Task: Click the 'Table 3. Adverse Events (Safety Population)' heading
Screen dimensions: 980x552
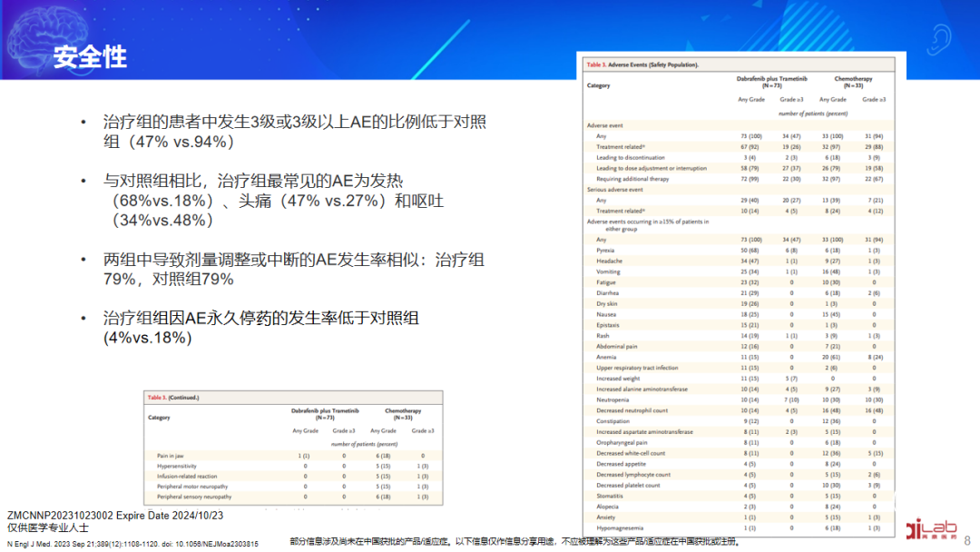Action: coord(642,64)
